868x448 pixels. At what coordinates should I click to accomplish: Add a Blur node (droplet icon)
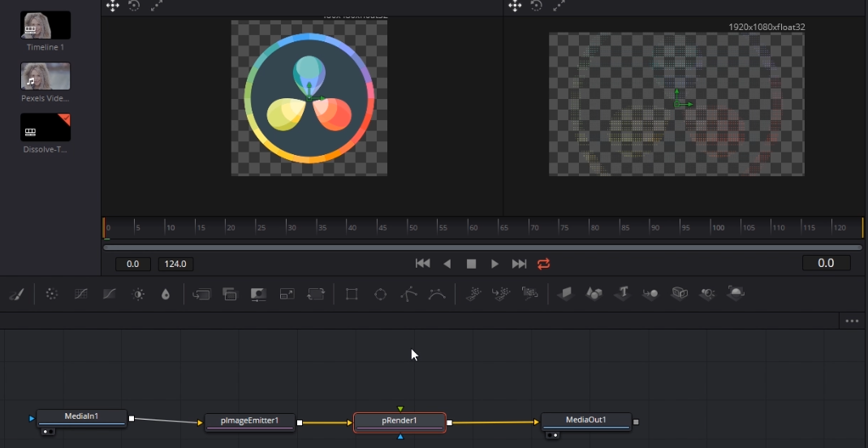(x=166, y=295)
